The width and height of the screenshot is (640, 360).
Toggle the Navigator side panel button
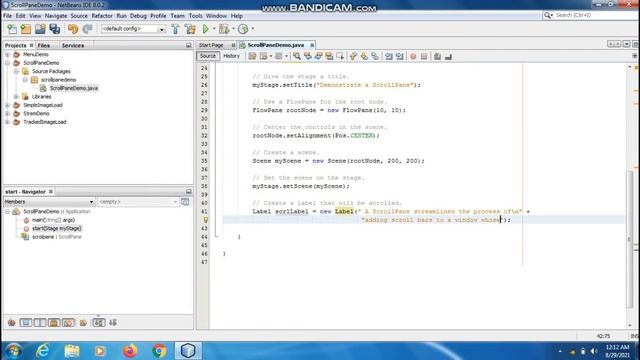click(185, 202)
